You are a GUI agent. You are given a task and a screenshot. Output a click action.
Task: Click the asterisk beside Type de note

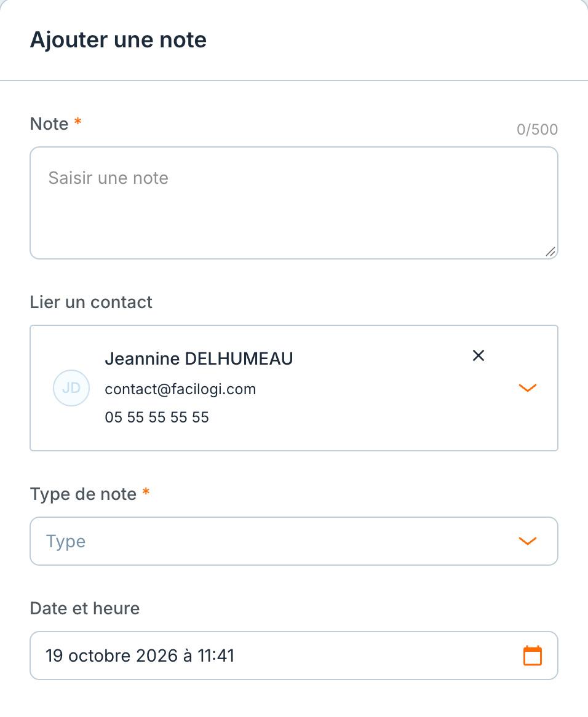pyautogui.click(x=146, y=492)
